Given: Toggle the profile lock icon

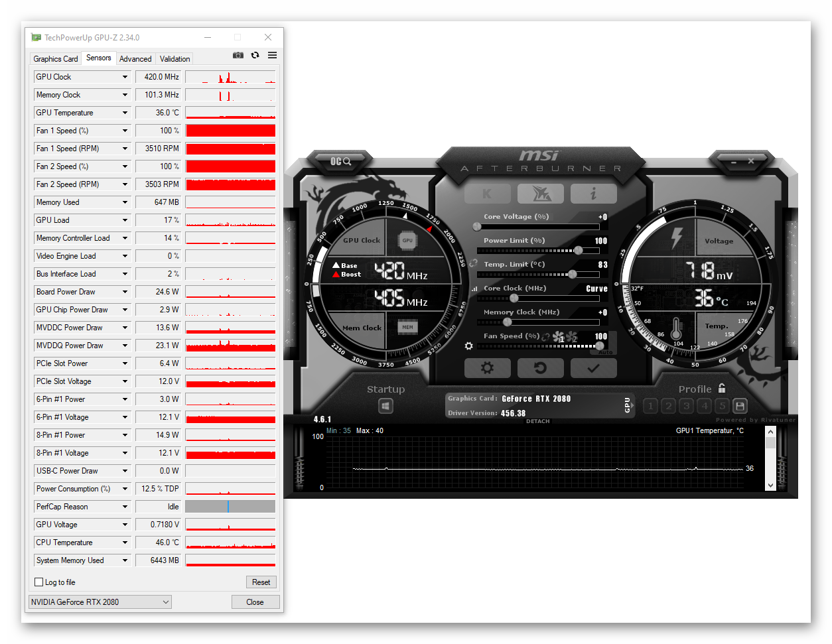Looking at the screenshot, I should click(x=722, y=388).
